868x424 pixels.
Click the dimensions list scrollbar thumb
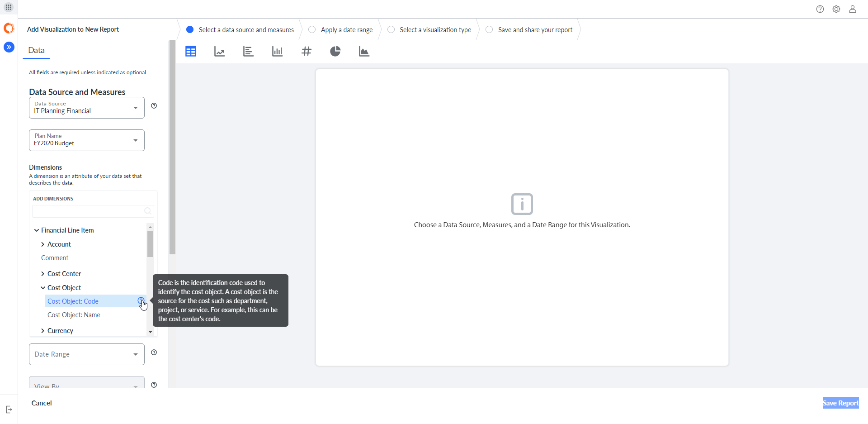pyautogui.click(x=150, y=243)
